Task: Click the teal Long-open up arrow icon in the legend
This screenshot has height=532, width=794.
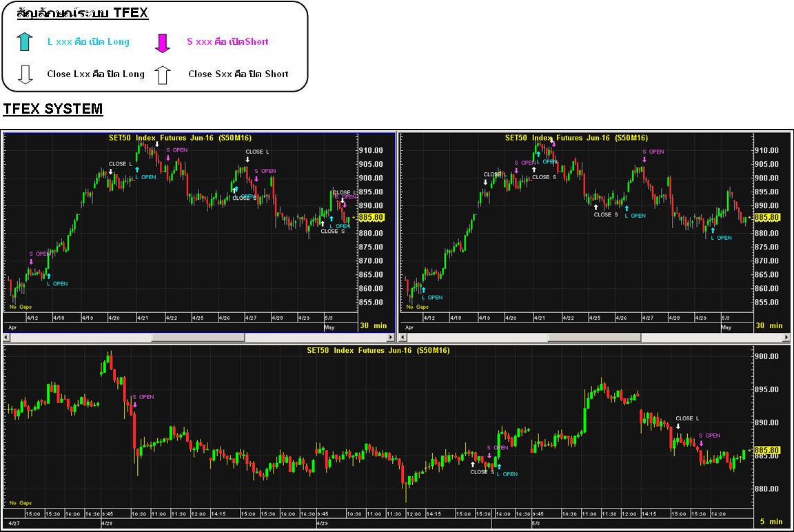Action: [x=24, y=41]
